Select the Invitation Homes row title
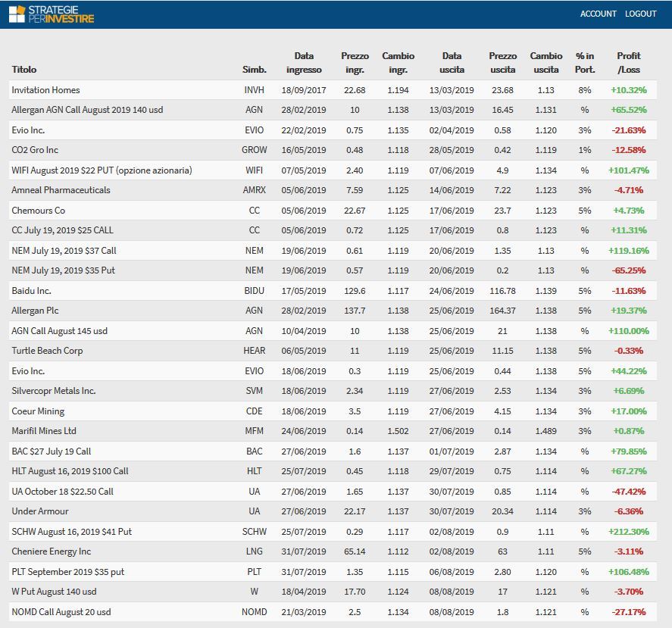672x628 pixels. click(x=46, y=90)
